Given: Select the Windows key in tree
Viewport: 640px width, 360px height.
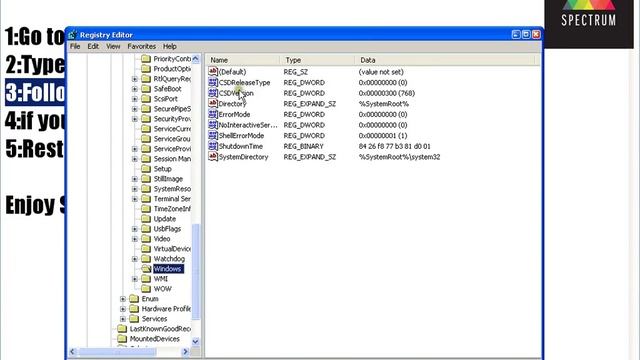Looking at the screenshot, I should 168,269.
